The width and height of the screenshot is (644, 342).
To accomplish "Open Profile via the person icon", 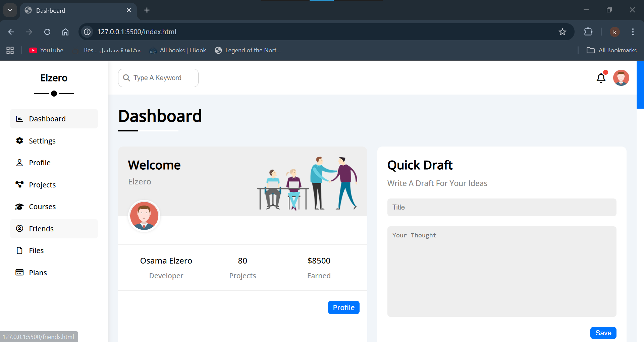I will click(19, 163).
